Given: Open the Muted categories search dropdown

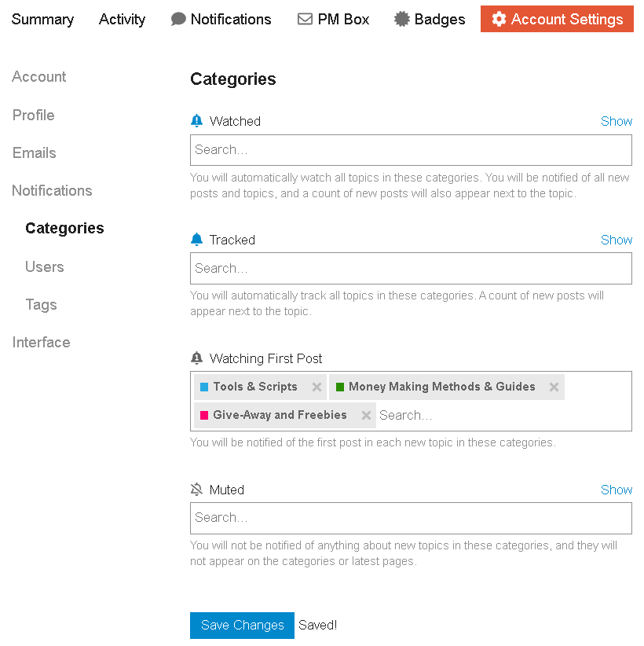Looking at the screenshot, I should point(411,518).
